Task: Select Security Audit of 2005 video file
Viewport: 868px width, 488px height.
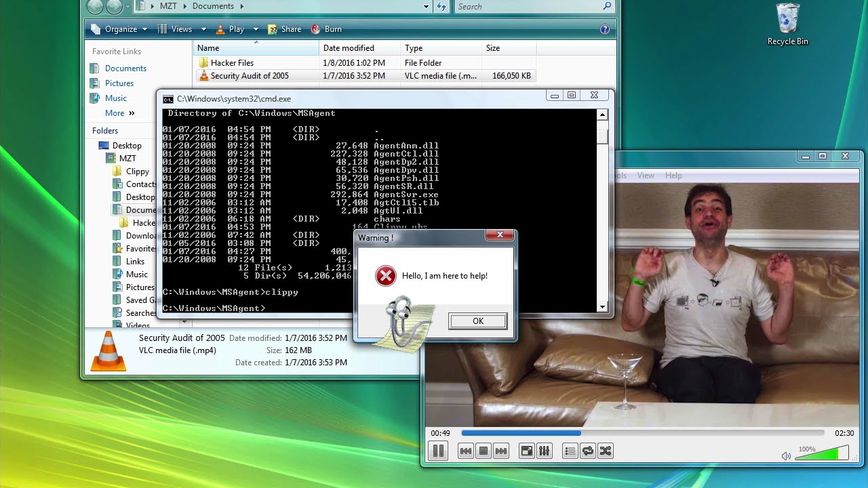Action: (x=365, y=76)
